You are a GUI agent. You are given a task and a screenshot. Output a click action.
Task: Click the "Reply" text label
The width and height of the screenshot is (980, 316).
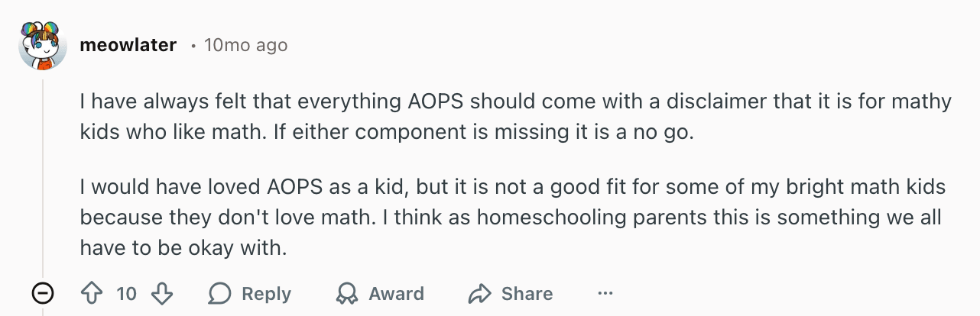pos(266,294)
